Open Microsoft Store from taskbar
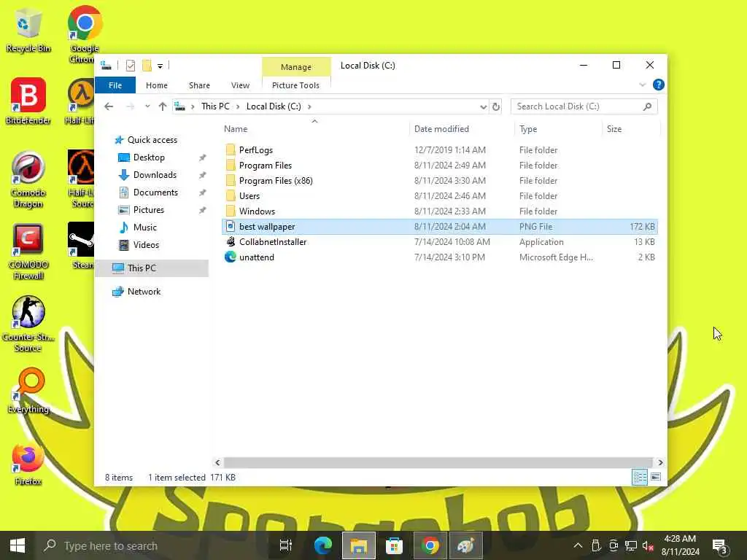This screenshot has width=747, height=560. (x=394, y=545)
